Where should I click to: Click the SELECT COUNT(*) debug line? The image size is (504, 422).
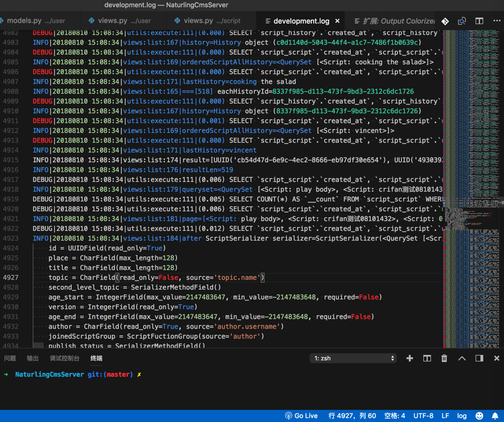tap(237, 199)
